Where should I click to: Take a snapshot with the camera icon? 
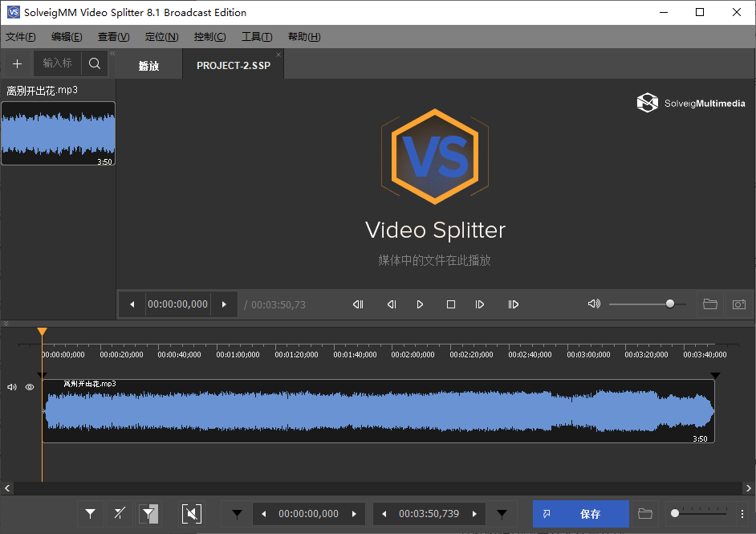tap(738, 304)
